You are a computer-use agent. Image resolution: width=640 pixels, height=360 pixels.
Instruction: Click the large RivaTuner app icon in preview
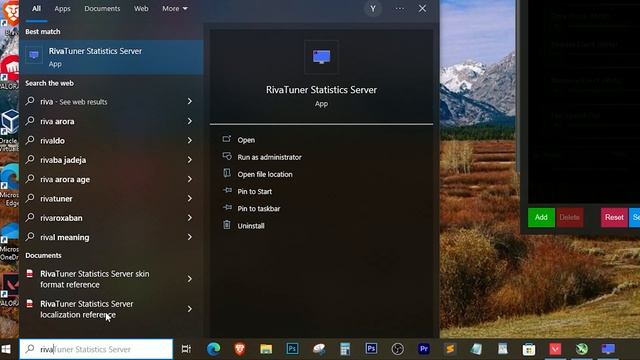point(321,57)
